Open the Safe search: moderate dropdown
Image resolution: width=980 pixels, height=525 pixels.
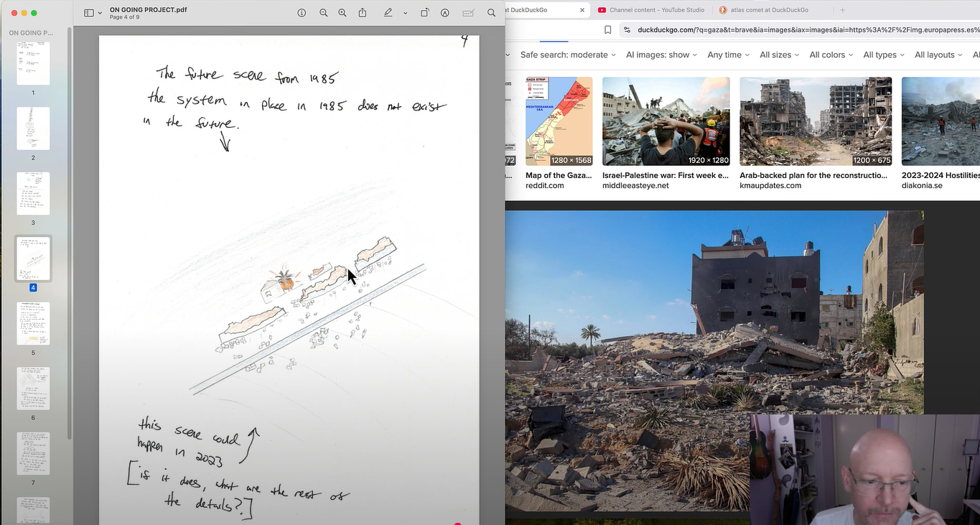coord(568,55)
